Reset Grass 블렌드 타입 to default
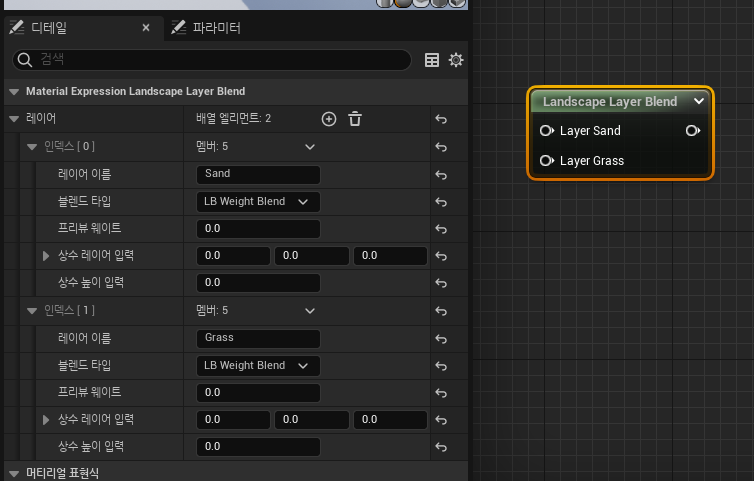754x481 pixels. (441, 366)
